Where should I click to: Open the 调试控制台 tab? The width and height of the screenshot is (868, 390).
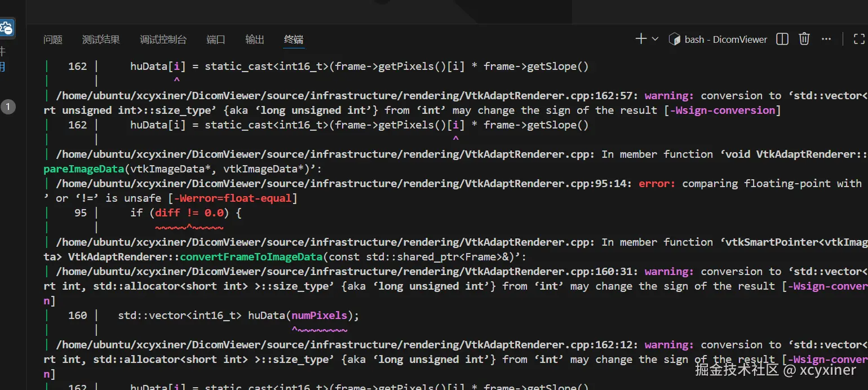pyautogui.click(x=163, y=39)
